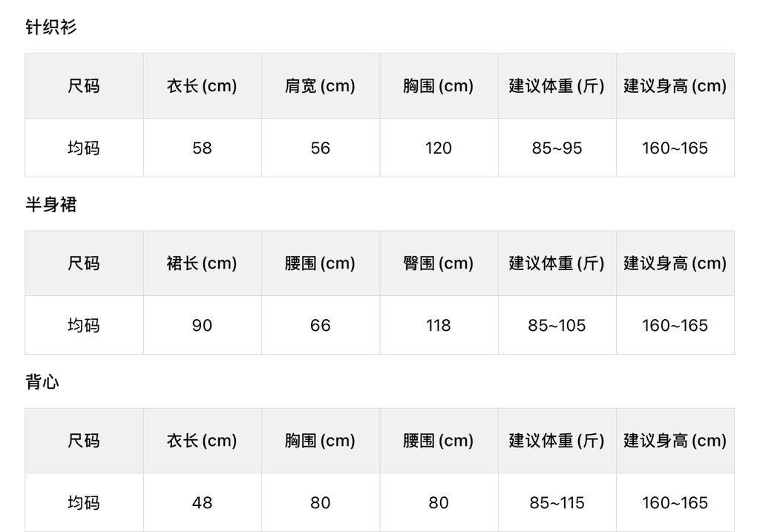Viewport: 760px width, 532px height.
Task: Click the shoulder width value 56
Action: coord(320,148)
